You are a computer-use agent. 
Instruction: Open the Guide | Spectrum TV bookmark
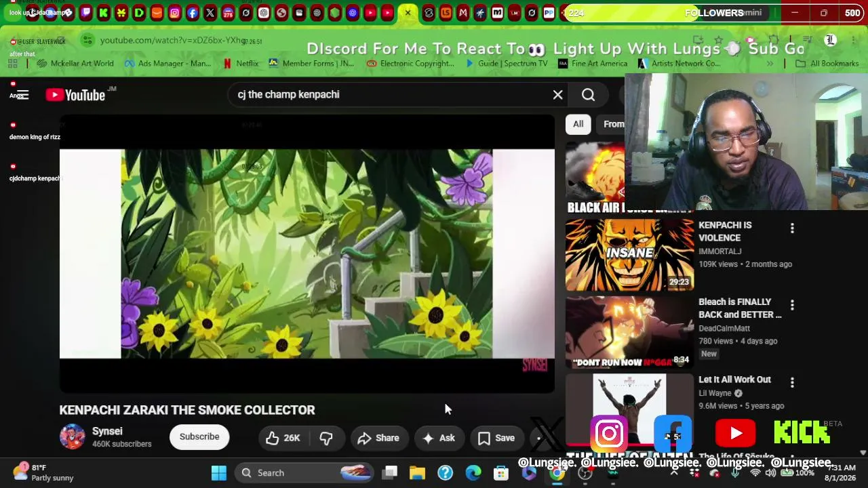pyautogui.click(x=506, y=64)
